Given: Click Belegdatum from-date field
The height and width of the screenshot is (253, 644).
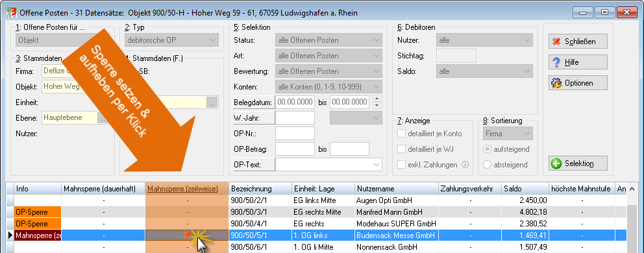Looking at the screenshot, I should point(295,102).
